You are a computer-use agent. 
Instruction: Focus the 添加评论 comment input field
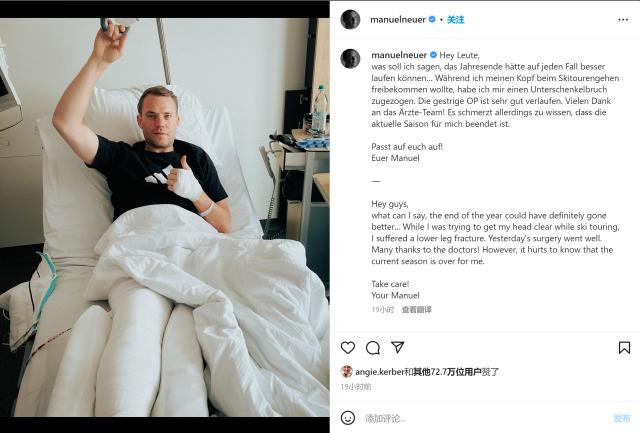click(x=486, y=418)
